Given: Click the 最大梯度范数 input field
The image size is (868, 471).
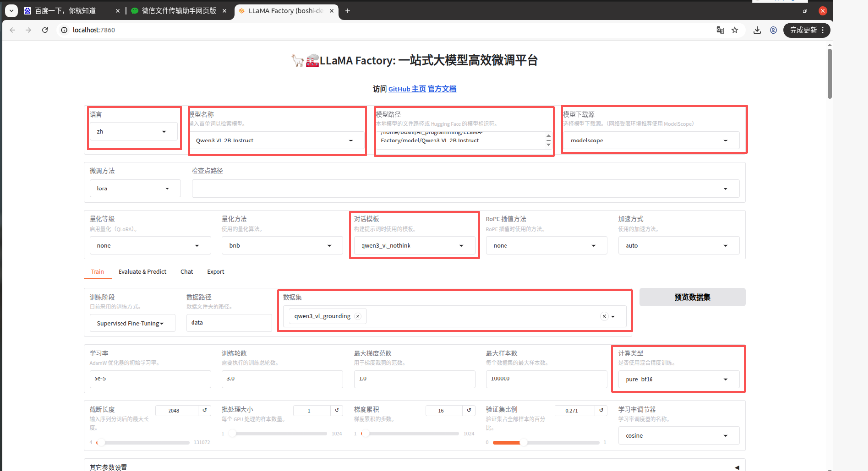Looking at the screenshot, I should (414, 379).
